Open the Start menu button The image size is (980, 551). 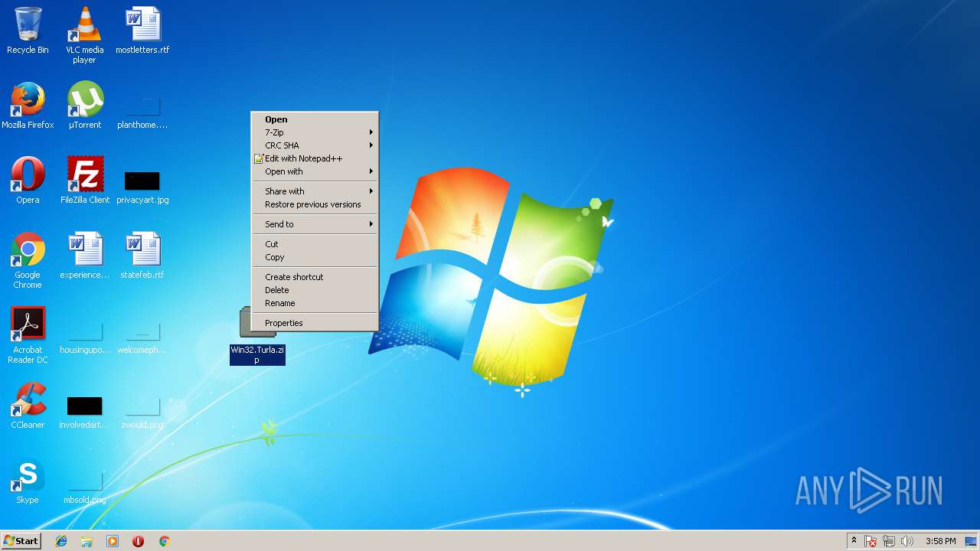coord(21,541)
